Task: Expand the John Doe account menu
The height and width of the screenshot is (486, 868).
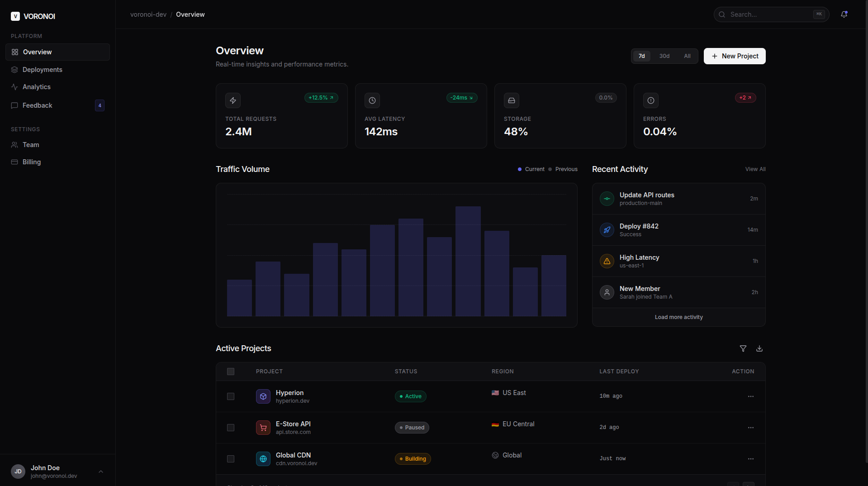Action: pyautogui.click(x=100, y=472)
